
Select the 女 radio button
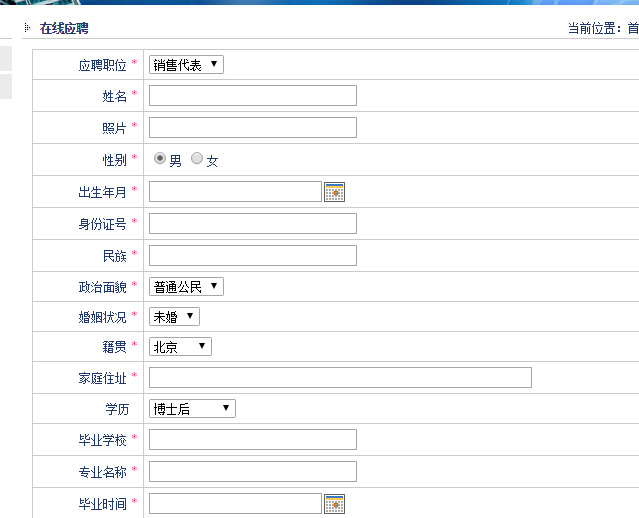[197, 159]
